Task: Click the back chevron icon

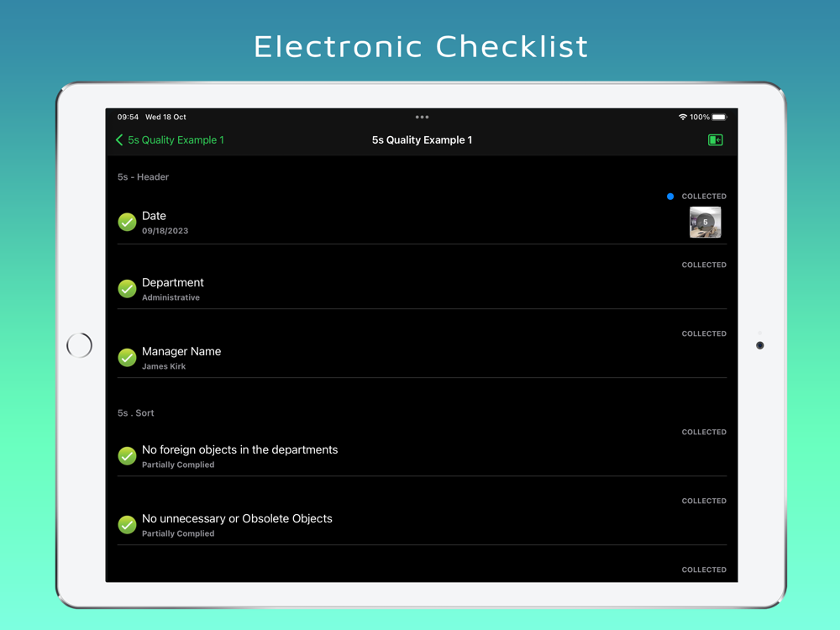Action: coord(119,139)
